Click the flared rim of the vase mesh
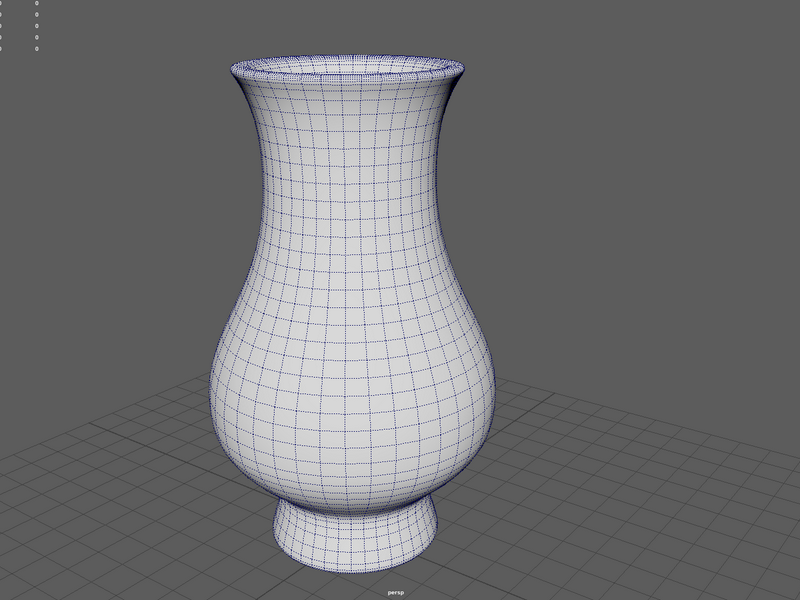Screen dimensions: 800x600 click(347, 69)
